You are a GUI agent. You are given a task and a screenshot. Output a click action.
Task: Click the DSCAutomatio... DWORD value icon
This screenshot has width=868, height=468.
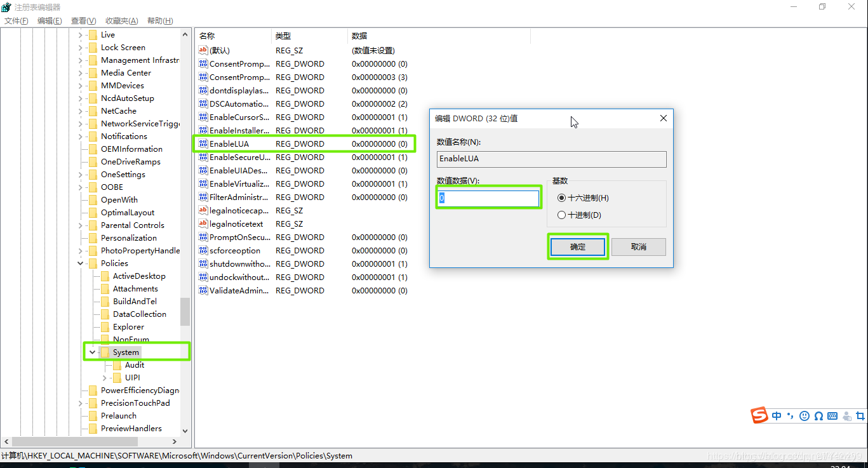(203, 104)
